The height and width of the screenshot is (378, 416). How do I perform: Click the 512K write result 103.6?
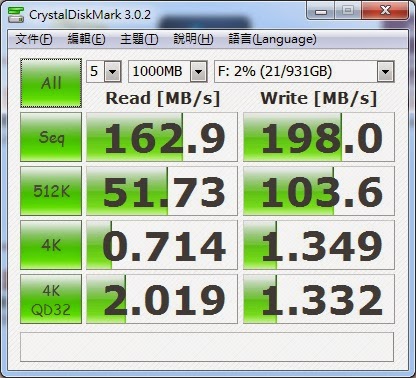click(319, 191)
